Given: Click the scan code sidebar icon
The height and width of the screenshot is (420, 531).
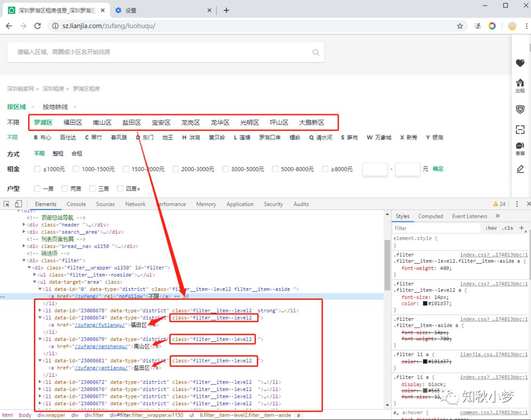Looking at the screenshot, I should (520, 129).
